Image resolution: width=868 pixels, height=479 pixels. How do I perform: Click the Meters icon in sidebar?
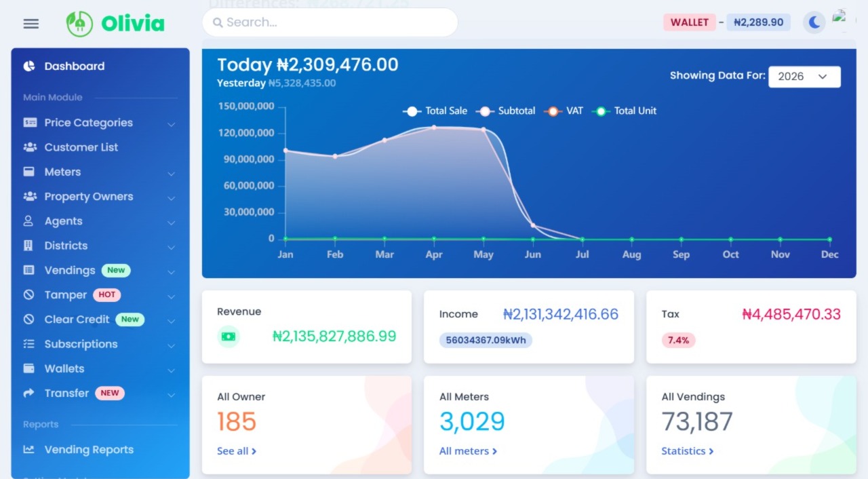[x=29, y=172]
